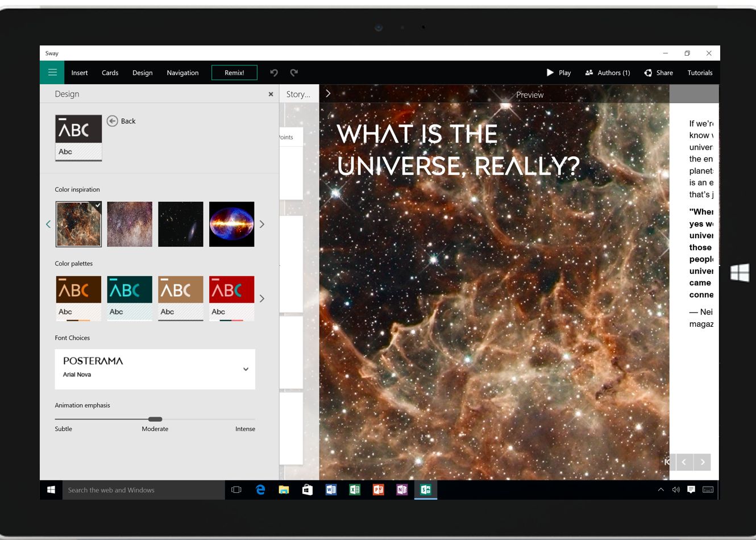Image resolution: width=756 pixels, height=540 pixels.
Task: Click the volume icon in system tray
Action: pyautogui.click(x=676, y=489)
